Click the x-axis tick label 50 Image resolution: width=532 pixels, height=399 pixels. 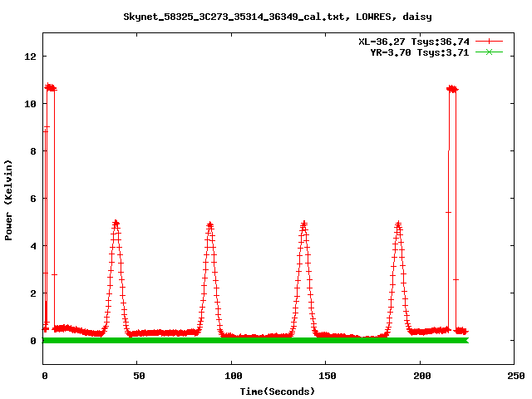click(139, 376)
